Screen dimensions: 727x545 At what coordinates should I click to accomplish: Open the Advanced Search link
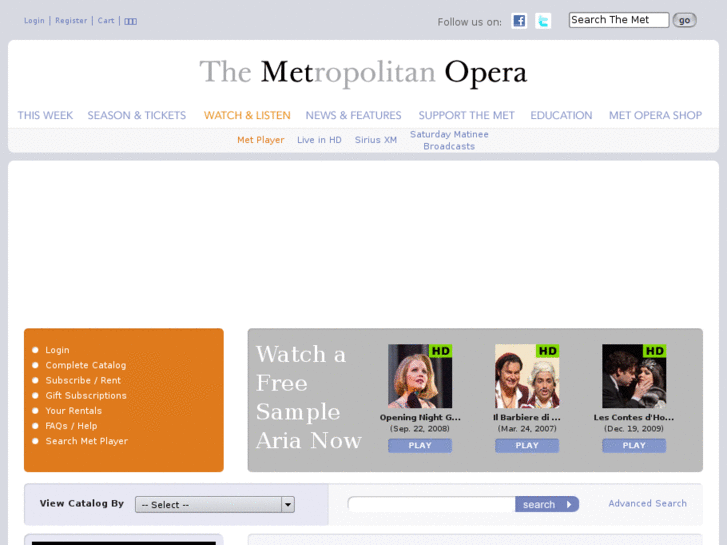[647, 503]
